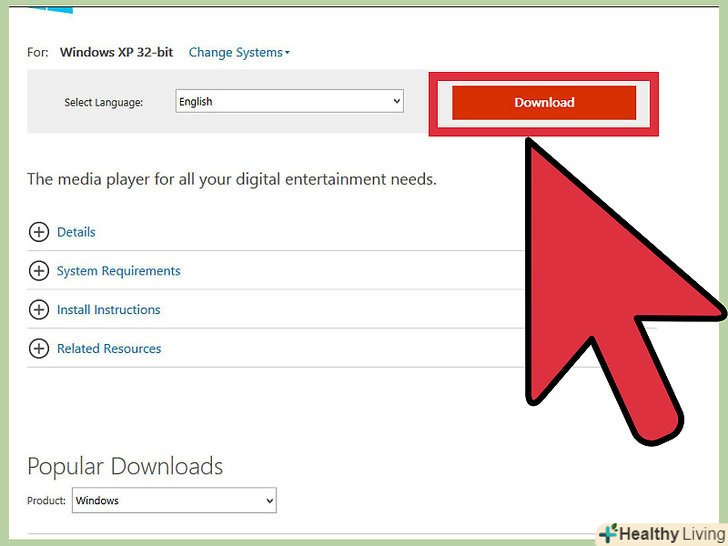The width and height of the screenshot is (728, 546).
Task: Open the Change Systems dropdown link
Action: tap(239, 52)
